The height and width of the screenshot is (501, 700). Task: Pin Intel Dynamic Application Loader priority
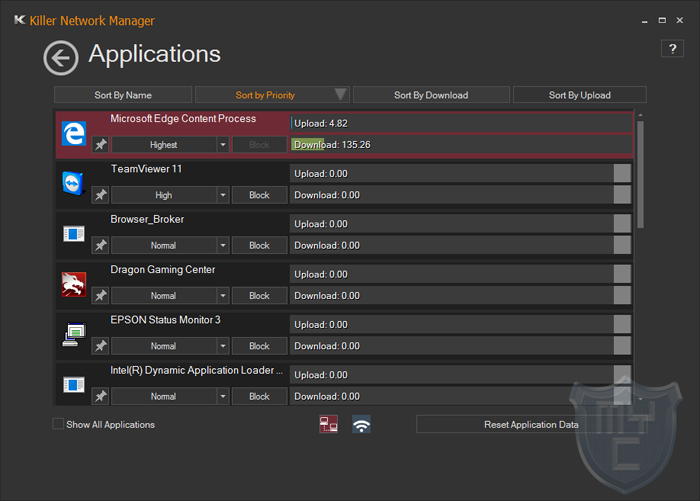pos(100,396)
